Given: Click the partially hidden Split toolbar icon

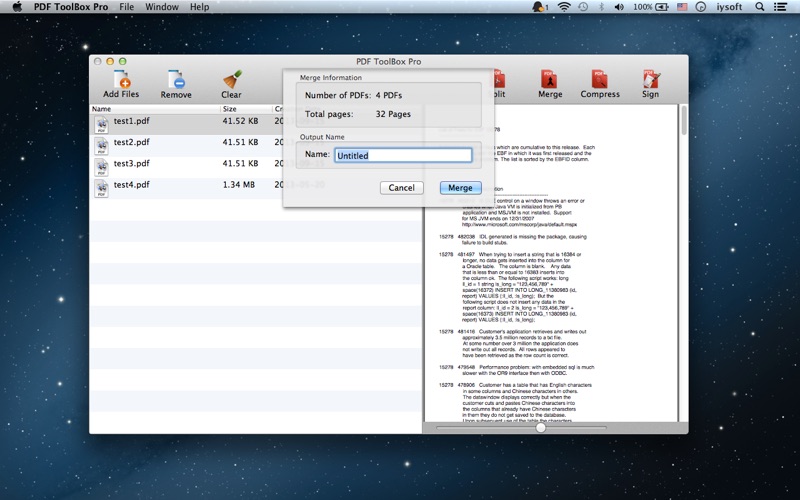Looking at the screenshot, I should [500, 79].
